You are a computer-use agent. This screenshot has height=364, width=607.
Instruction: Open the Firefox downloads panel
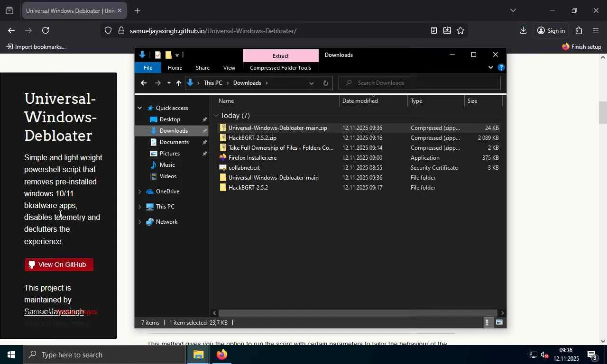point(523,30)
